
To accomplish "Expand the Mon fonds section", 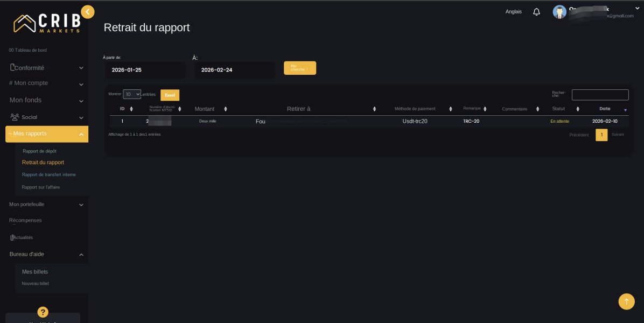I will point(46,100).
